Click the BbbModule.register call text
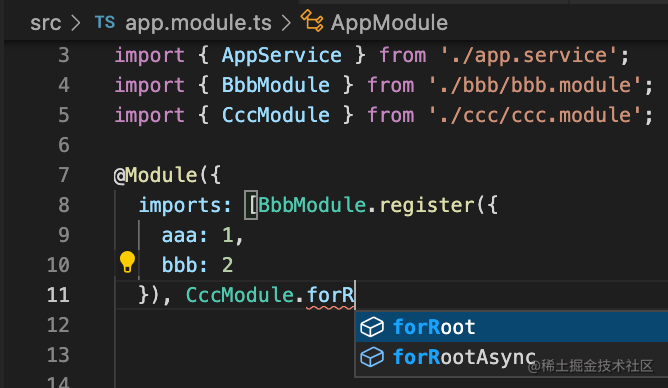This screenshot has width=668, height=388. [366, 205]
